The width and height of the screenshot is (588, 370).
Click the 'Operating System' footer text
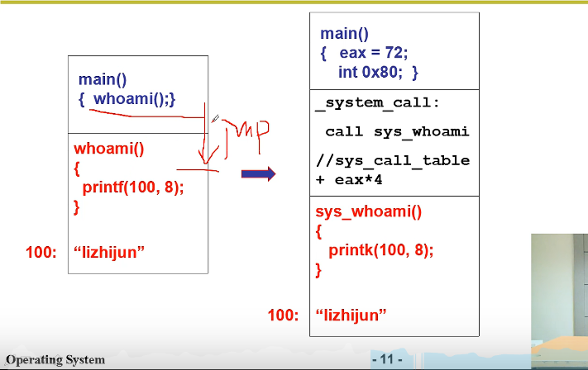pos(55,360)
